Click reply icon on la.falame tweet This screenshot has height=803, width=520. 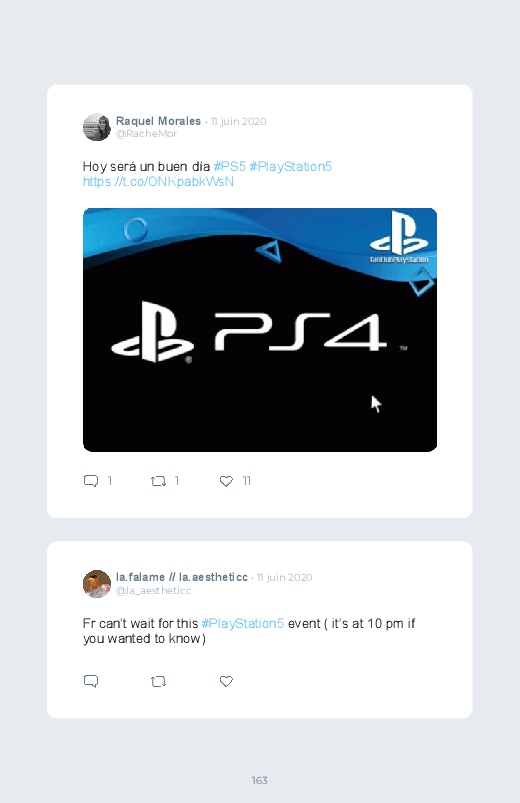91,681
